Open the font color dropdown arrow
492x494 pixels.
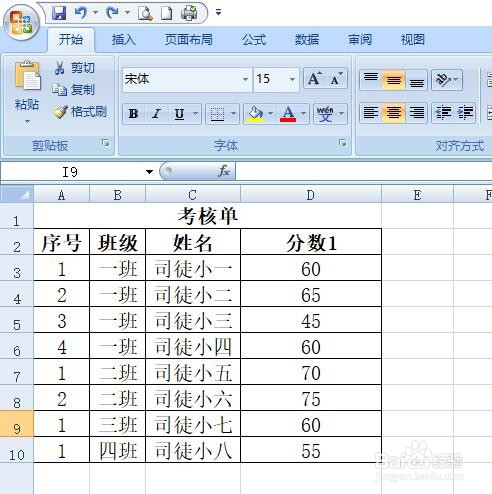(x=304, y=114)
